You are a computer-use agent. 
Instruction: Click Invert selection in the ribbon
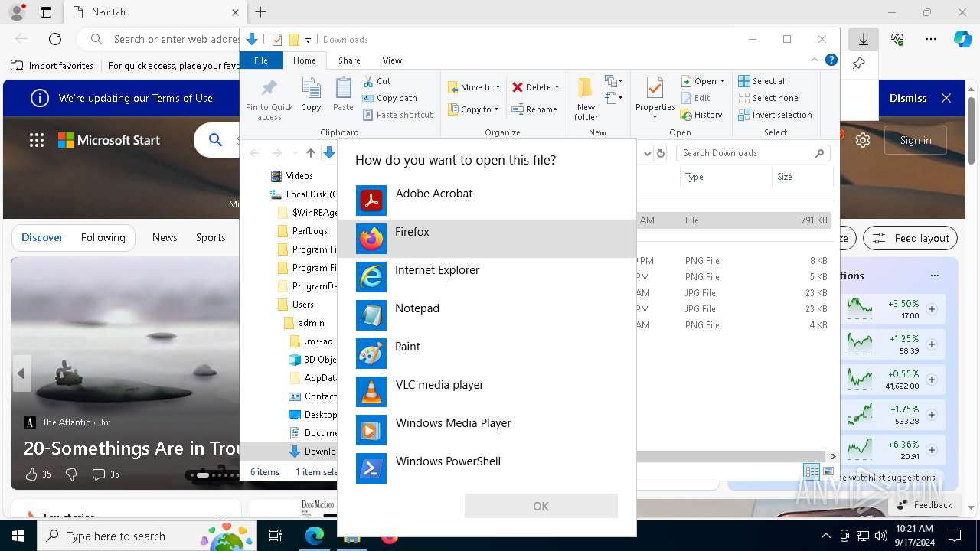775,115
